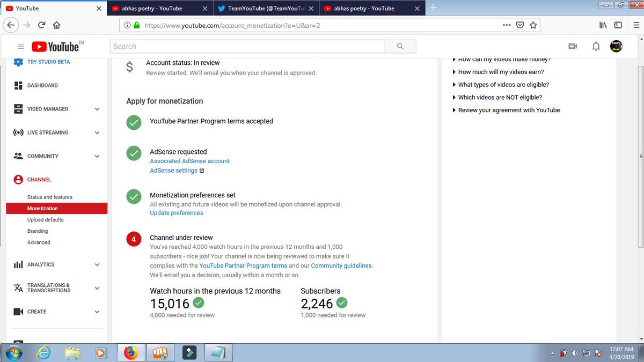644x362 pixels.
Task: Open the Windows Start button
Action: coord(13,353)
